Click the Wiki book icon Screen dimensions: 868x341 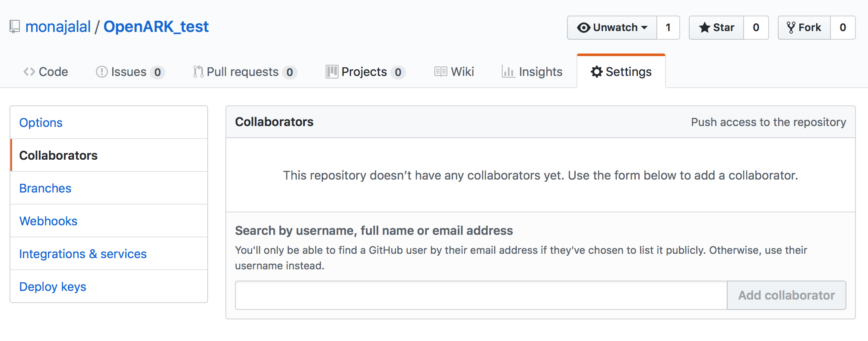[440, 72]
